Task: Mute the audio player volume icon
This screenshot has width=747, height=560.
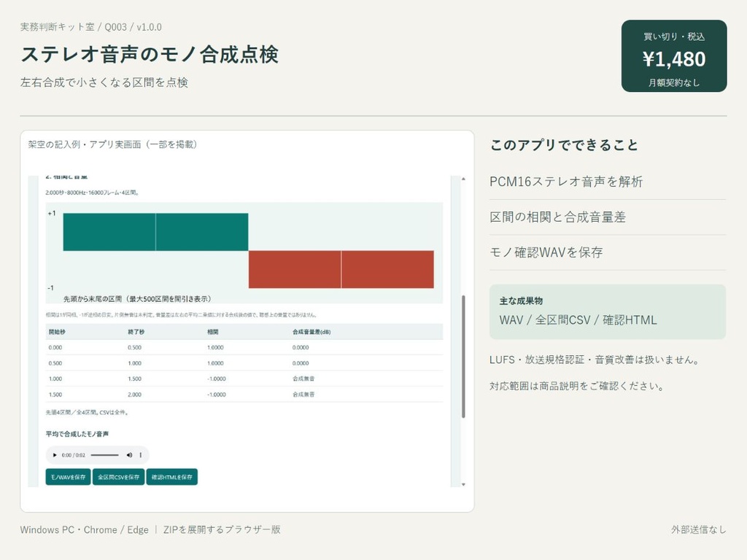Action: point(129,455)
